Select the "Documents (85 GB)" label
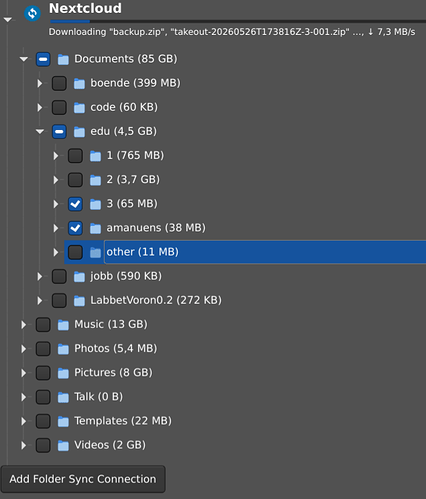Viewport: 426px width, 499px height. click(126, 59)
